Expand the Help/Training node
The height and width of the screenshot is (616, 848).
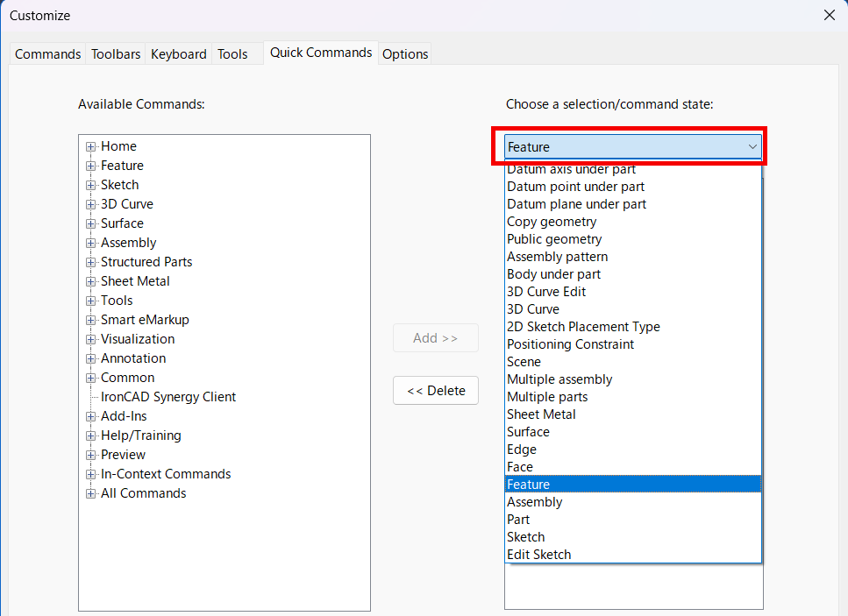(91, 435)
